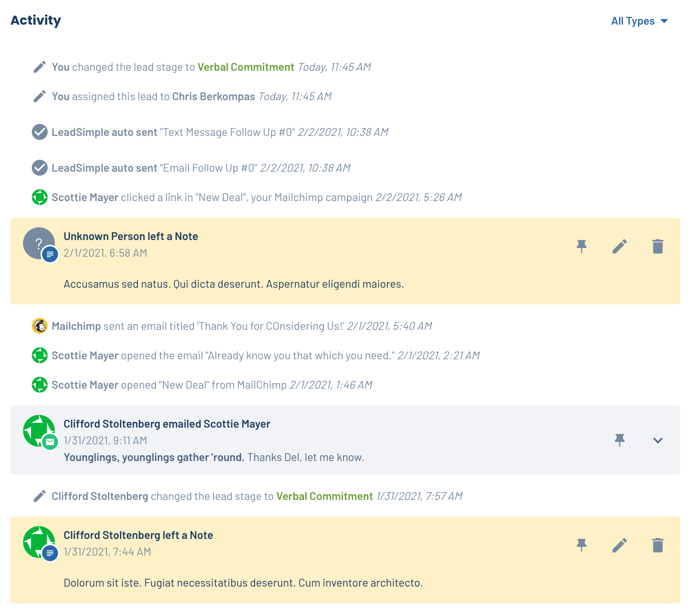Click green icon beside opened the email entry
This screenshot has height=612, width=700.
40,355
